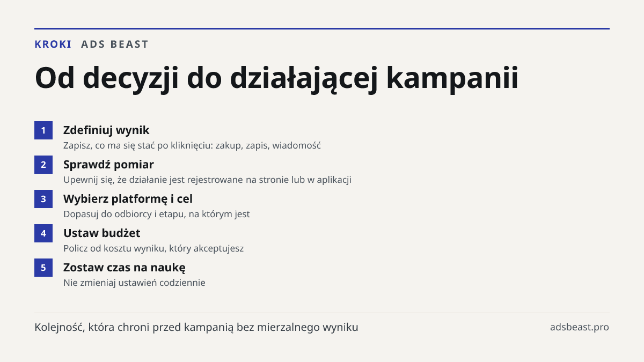Screen dimensions: 644x362
Task: Click the step number 5 badge
Action: (x=43, y=268)
